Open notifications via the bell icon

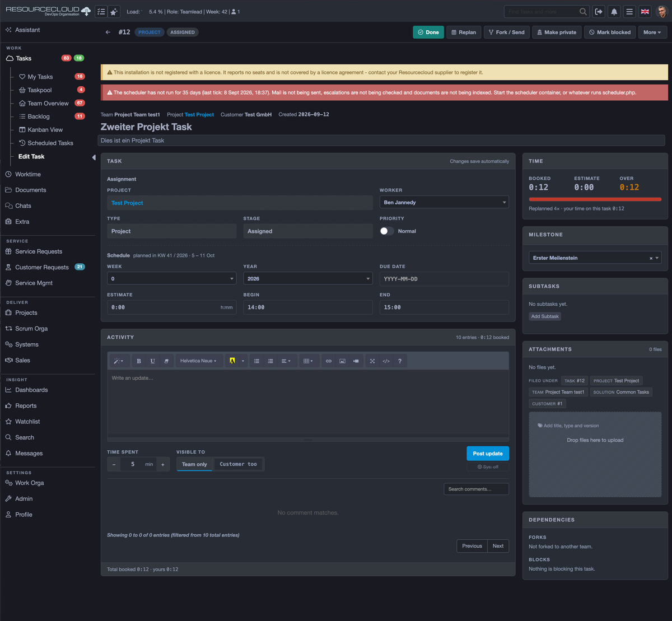click(614, 12)
